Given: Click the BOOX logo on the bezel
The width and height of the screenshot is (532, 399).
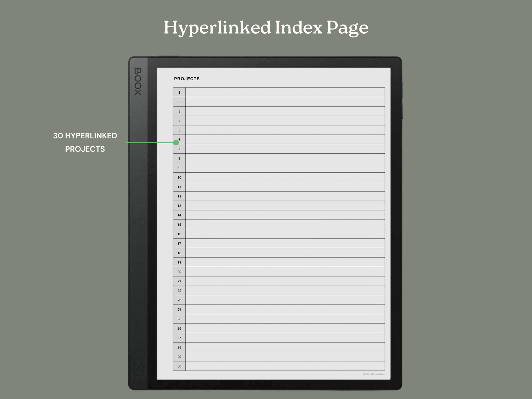Looking at the screenshot, I should pos(138,81).
